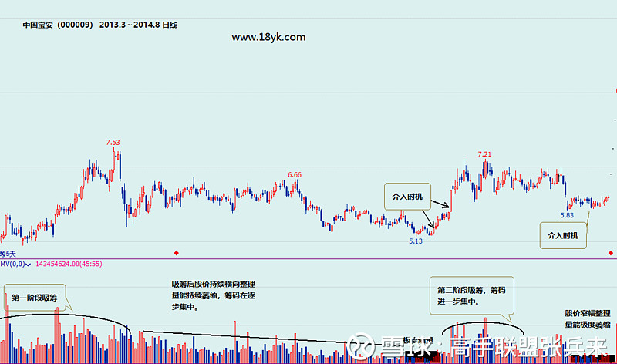Click the red diamond marker at the chart's right end
This screenshot has height=364, width=617.
pos(610,253)
